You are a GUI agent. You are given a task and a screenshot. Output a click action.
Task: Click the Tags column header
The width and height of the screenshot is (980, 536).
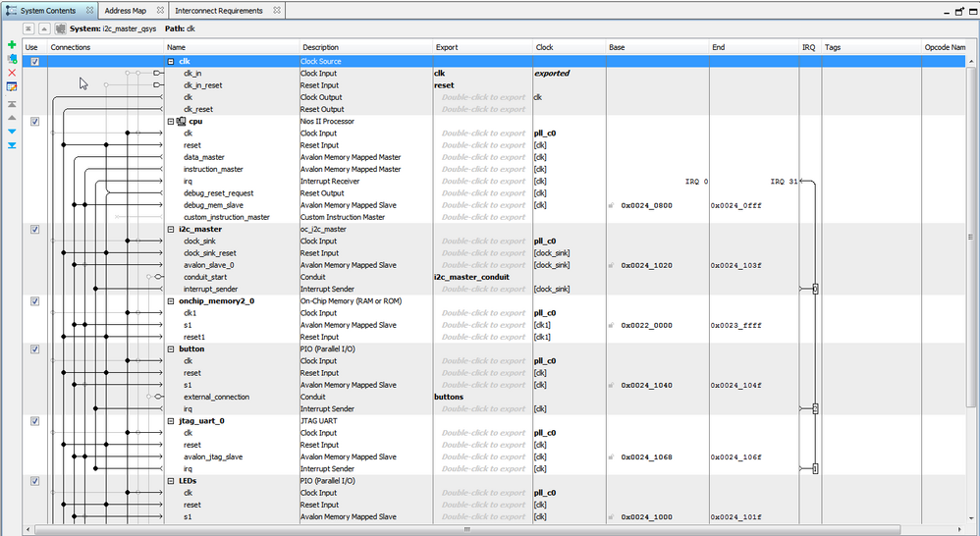point(871,47)
